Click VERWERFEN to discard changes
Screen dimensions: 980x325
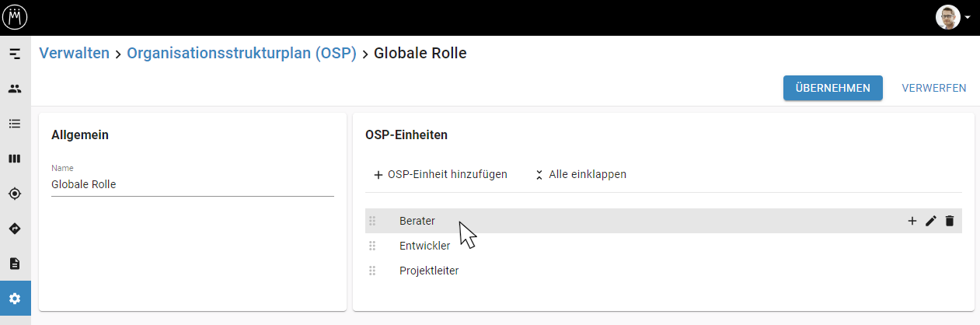click(934, 88)
